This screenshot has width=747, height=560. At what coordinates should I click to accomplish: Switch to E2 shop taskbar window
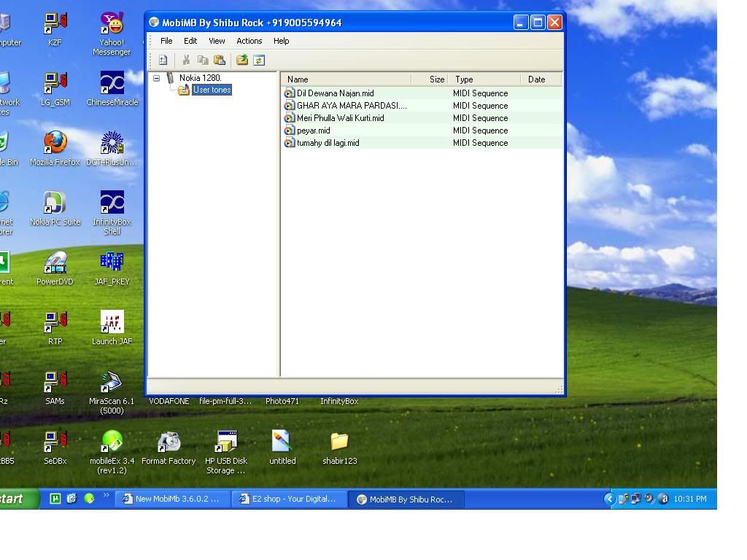289,499
